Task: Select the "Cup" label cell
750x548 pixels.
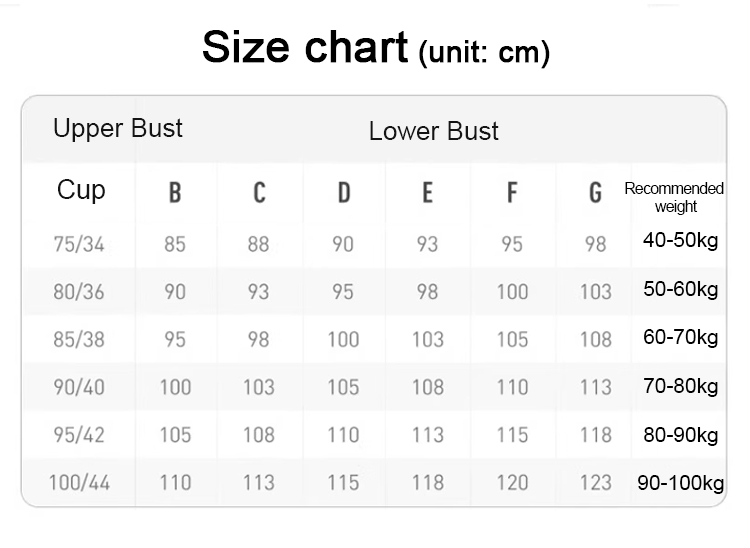Action: (81, 190)
